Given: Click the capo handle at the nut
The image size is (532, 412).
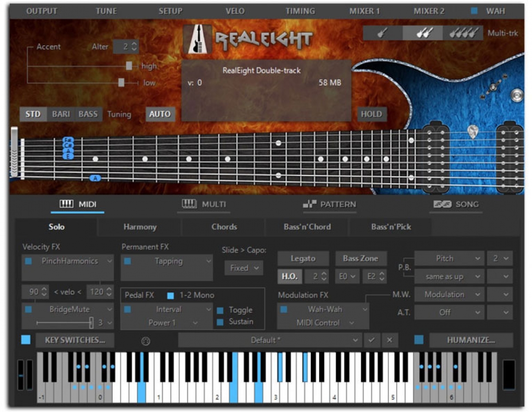Looking at the screenshot, I should (15, 153).
